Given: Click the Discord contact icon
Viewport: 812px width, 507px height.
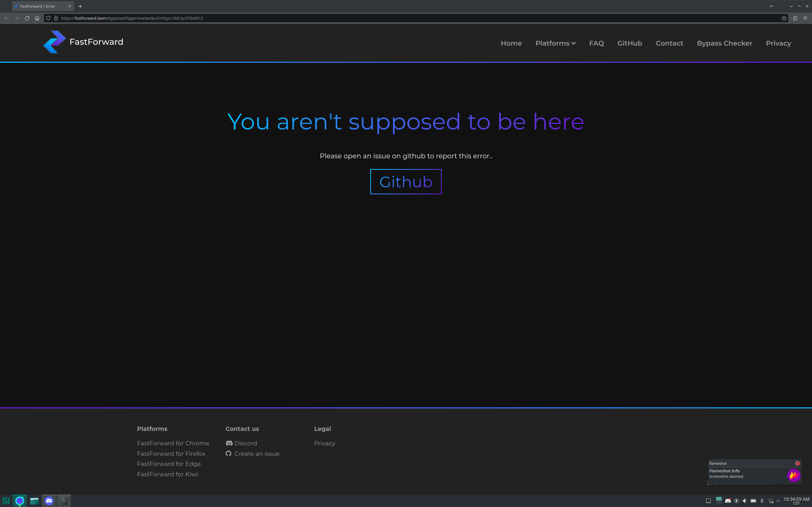Looking at the screenshot, I should [x=229, y=443].
